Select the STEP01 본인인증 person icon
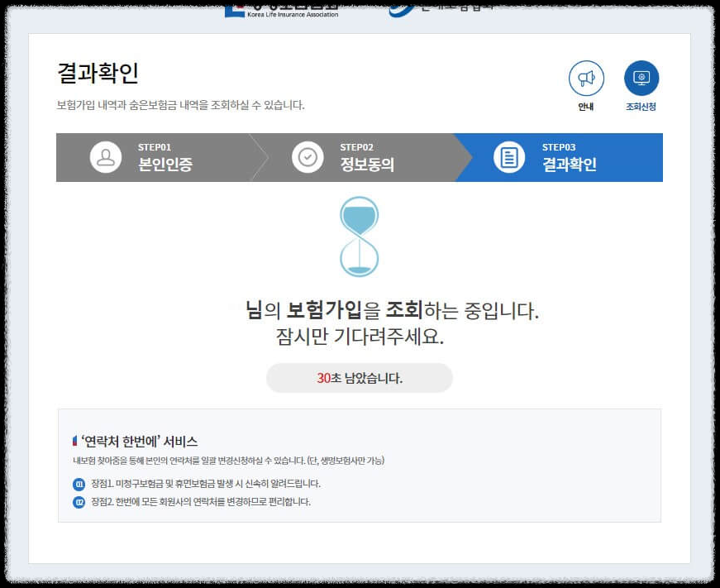 107,156
